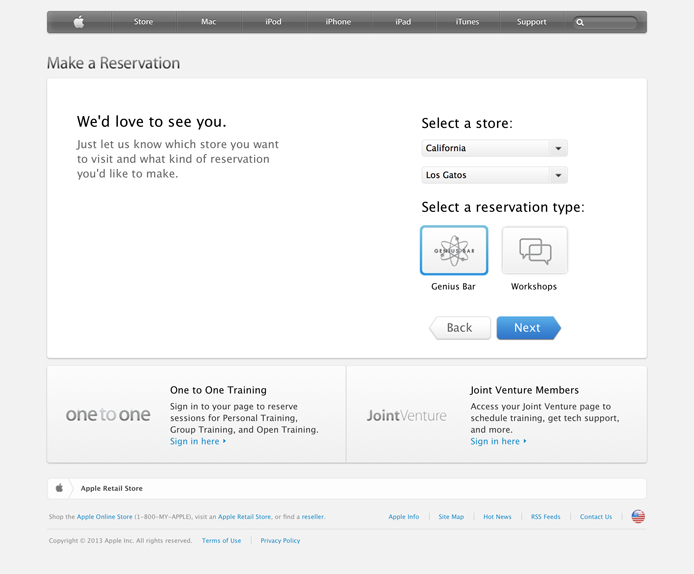This screenshot has height=574, width=694.
Task: Click the one to one logo
Action: (108, 415)
